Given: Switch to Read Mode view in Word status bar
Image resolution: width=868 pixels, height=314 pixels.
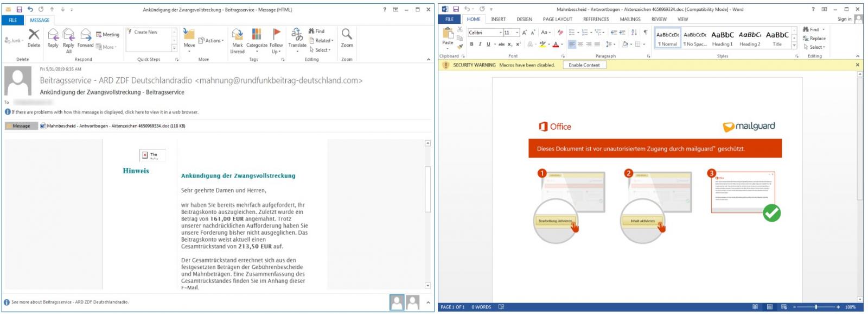Looking at the screenshot, I should coord(755,307).
